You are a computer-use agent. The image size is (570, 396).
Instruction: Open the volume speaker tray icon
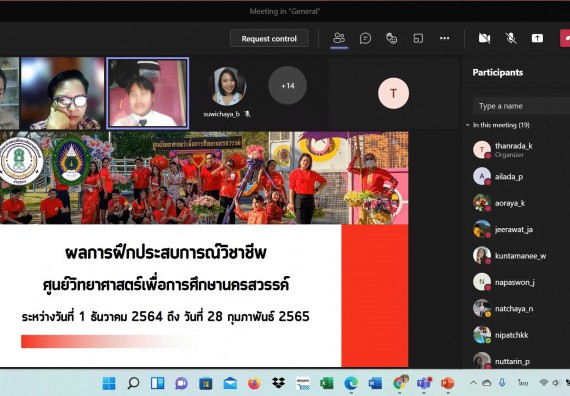point(556,383)
